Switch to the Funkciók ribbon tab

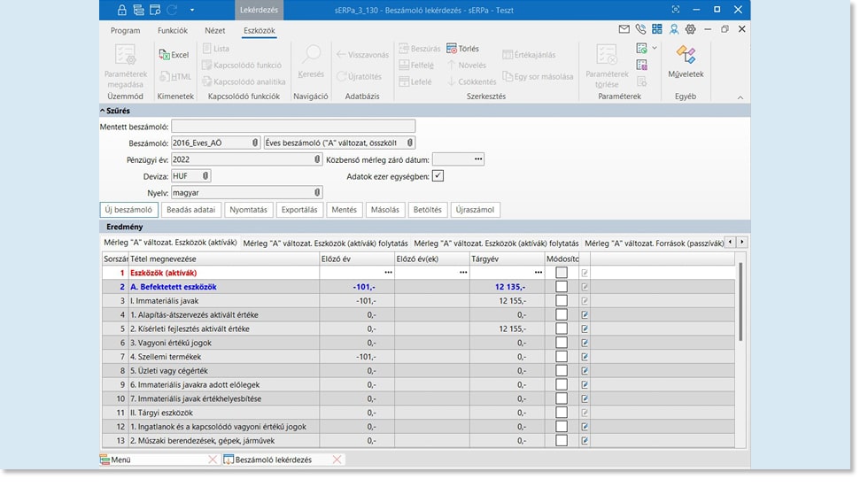pyautogui.click(x=172, y=30)
